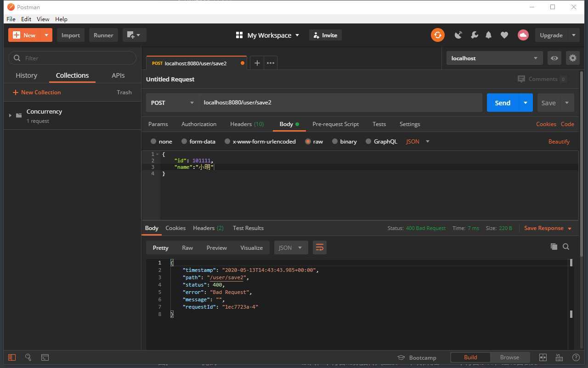Open the notifications bell

click(x=489, y=35)
